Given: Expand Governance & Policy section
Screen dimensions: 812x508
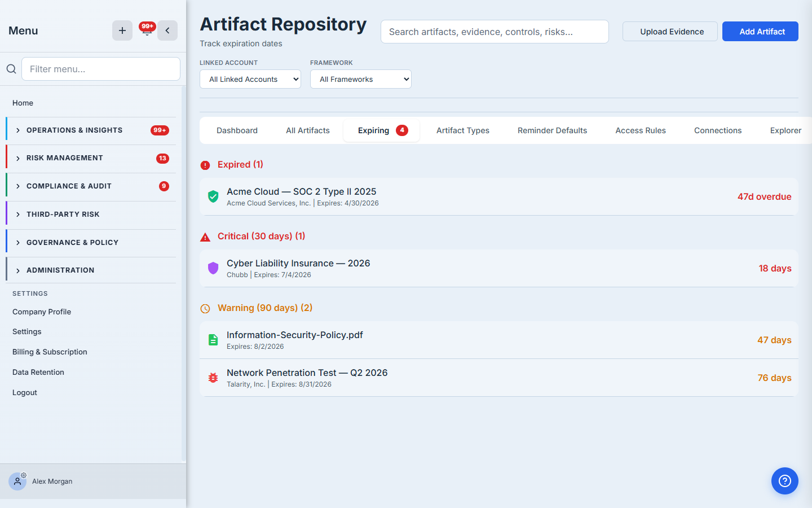Looking at the screenshot, I should pos(91,243).
